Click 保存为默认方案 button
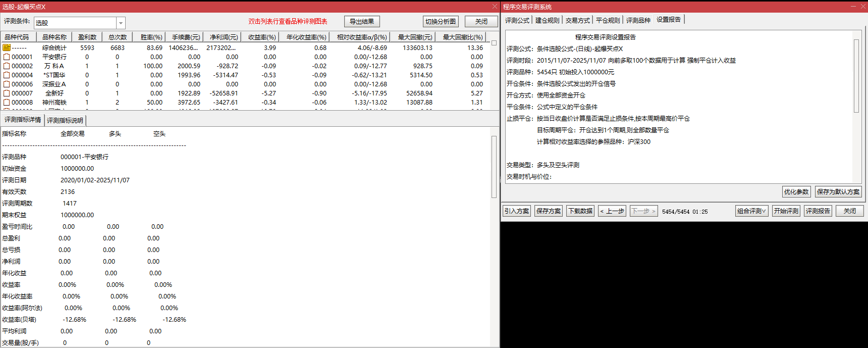 (x=838, y=192)
